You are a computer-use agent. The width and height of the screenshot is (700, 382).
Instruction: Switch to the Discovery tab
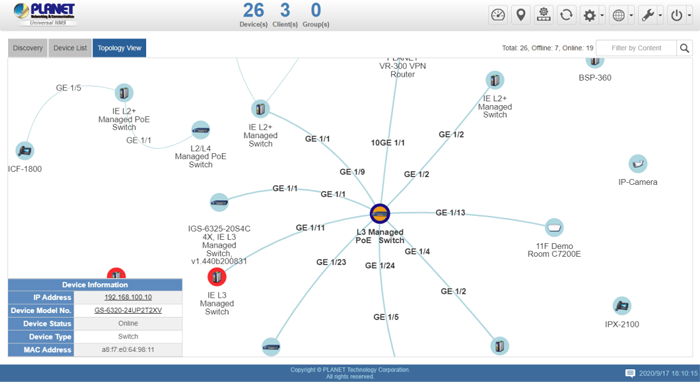[x=28, y=48]
